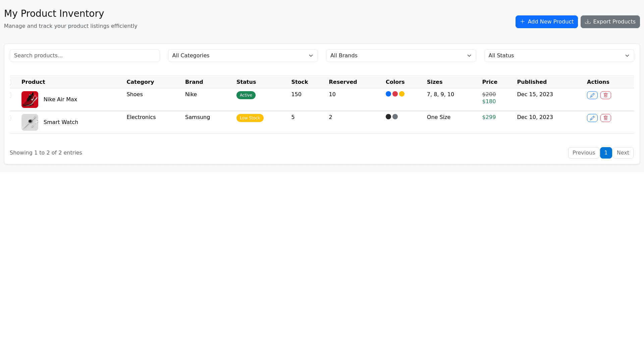Click the Smart Watch product image
The height and width of the screenshot is (362, 644).
[30, 122]
